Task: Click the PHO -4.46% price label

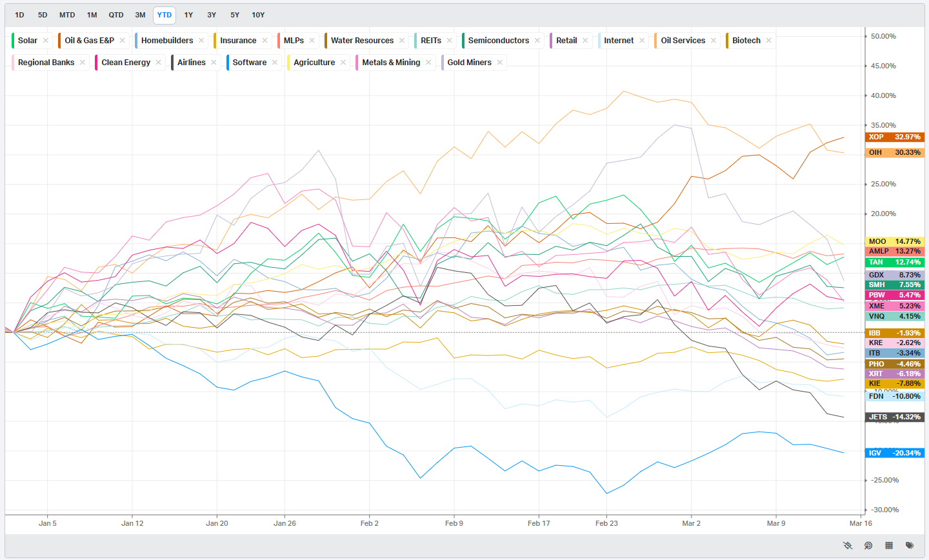Action: pyautogui.click(x=895, y=364)
